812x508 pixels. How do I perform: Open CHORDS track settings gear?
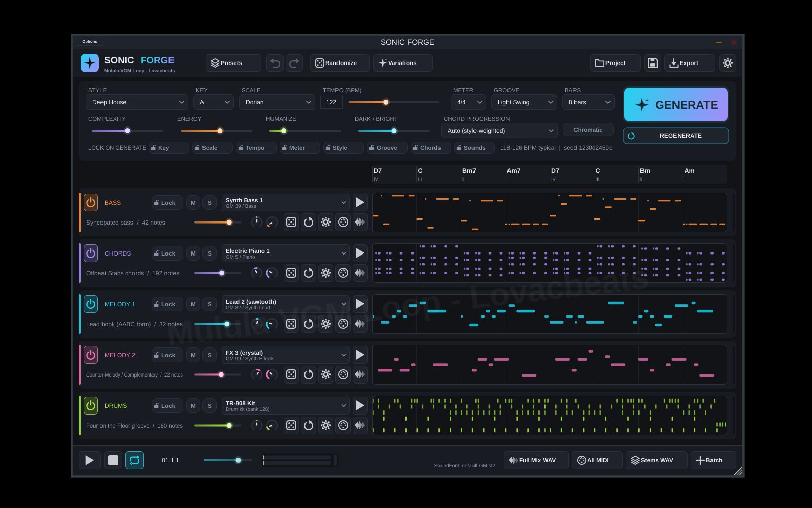pos(326,273)
